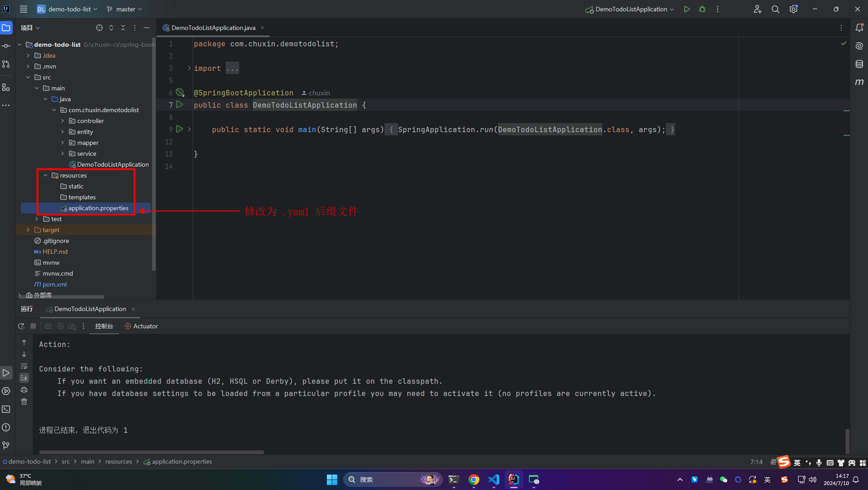The height and width of the screenshot is (490, 868).
Task: Open the Commit tool window
Action: pos(6,46)
